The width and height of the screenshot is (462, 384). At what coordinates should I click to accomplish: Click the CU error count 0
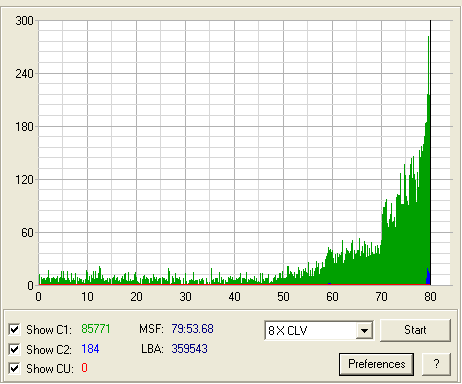84,368
